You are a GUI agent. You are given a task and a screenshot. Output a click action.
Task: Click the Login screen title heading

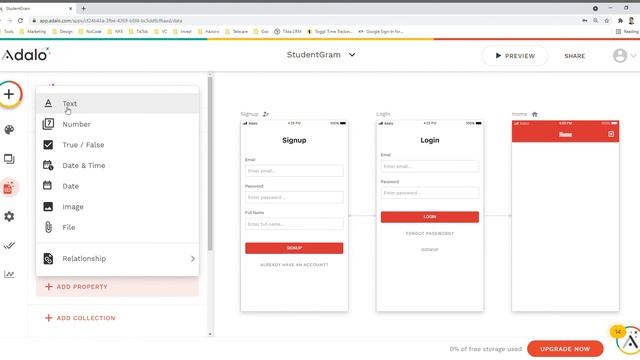coord(430,140)
